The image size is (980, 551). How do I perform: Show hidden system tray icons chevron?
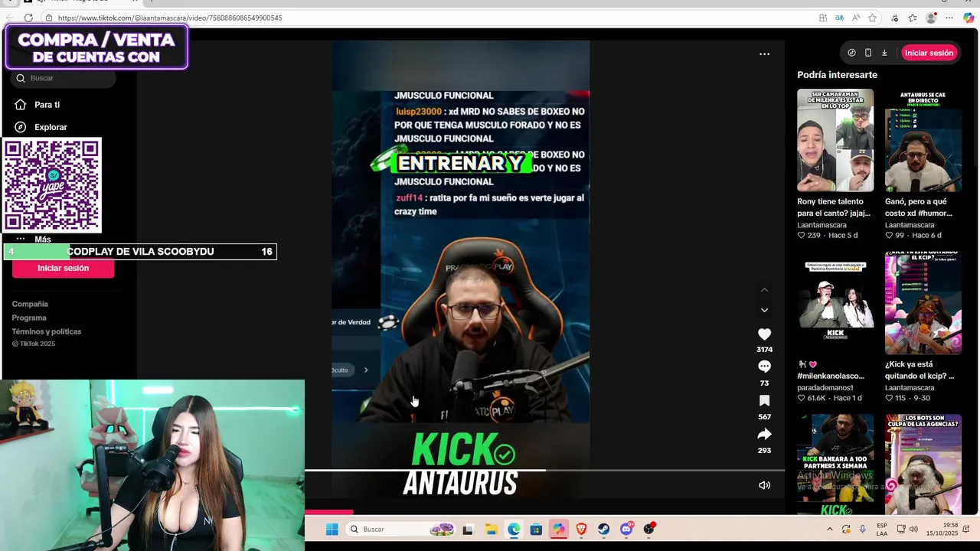point(829,529)
